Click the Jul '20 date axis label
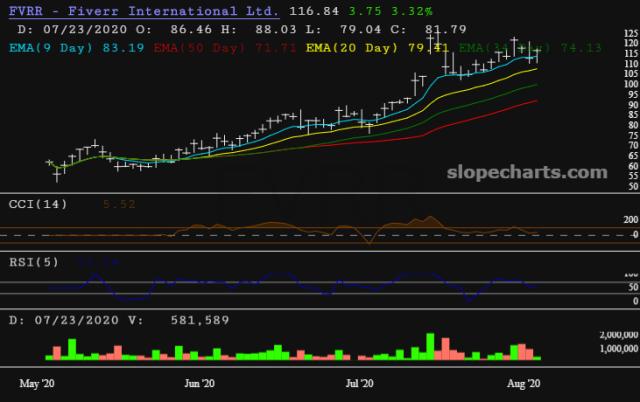640x402 pixels. point(359,383)
